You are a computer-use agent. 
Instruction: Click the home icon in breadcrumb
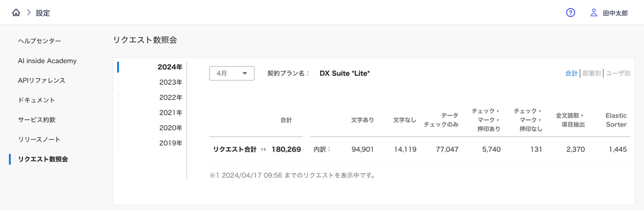tap(16, 13)
